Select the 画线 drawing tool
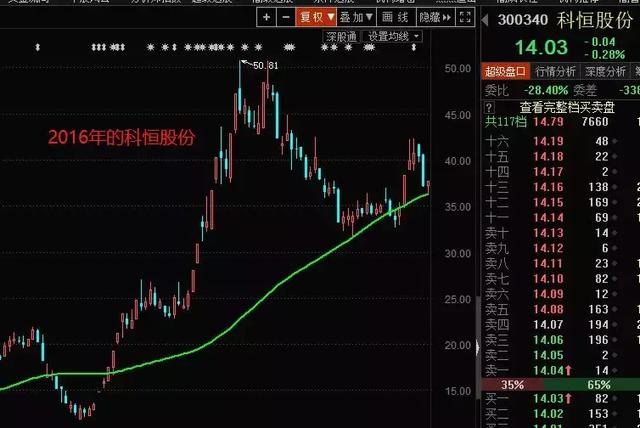Screen dimensions: 640x428 tap(395, 17)
